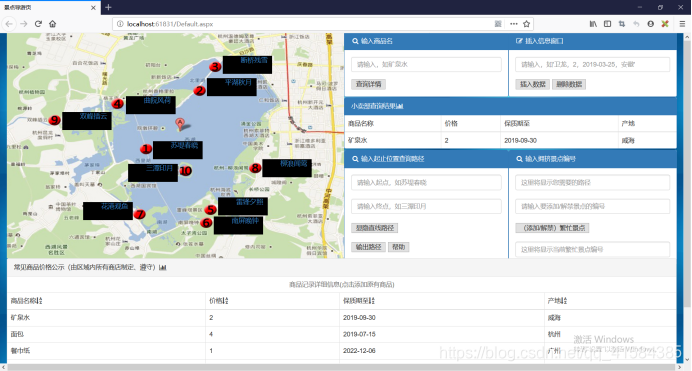Toggle the browser sidebar icon
692x371 pixels.
[x=607, y=24]
